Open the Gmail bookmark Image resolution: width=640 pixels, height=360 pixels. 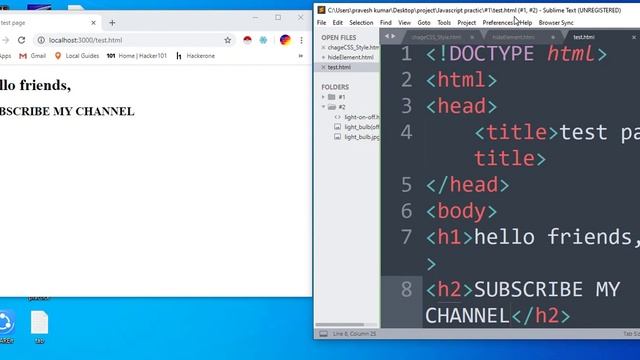point(33,56)
